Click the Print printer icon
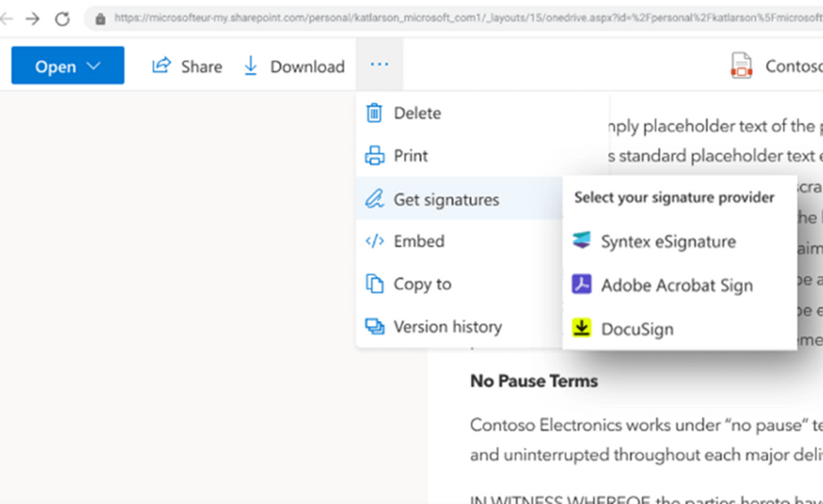Image resolution: width=823 pixels, height=504 pixels. 375,155
